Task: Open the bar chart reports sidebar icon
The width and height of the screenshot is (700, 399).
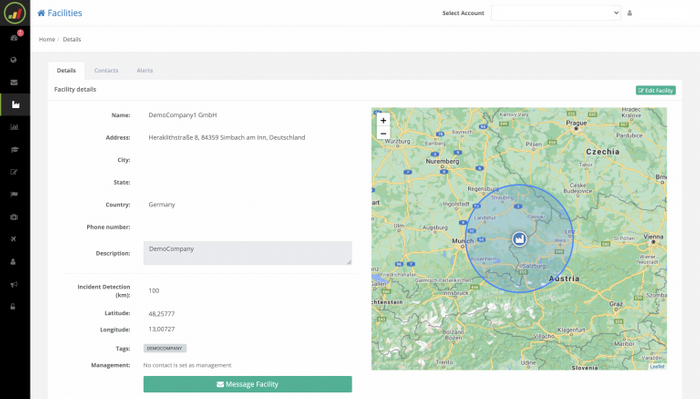Action: (x=14, y=127)
